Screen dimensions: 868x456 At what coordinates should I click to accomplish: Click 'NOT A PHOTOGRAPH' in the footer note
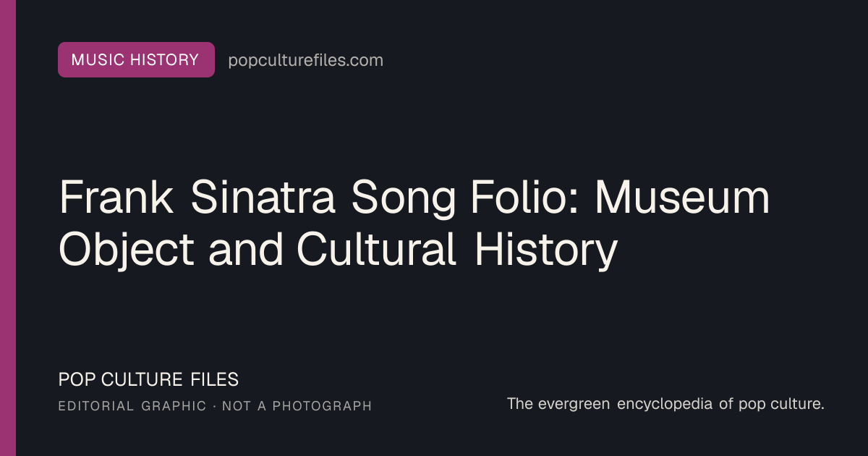point(297,406)
